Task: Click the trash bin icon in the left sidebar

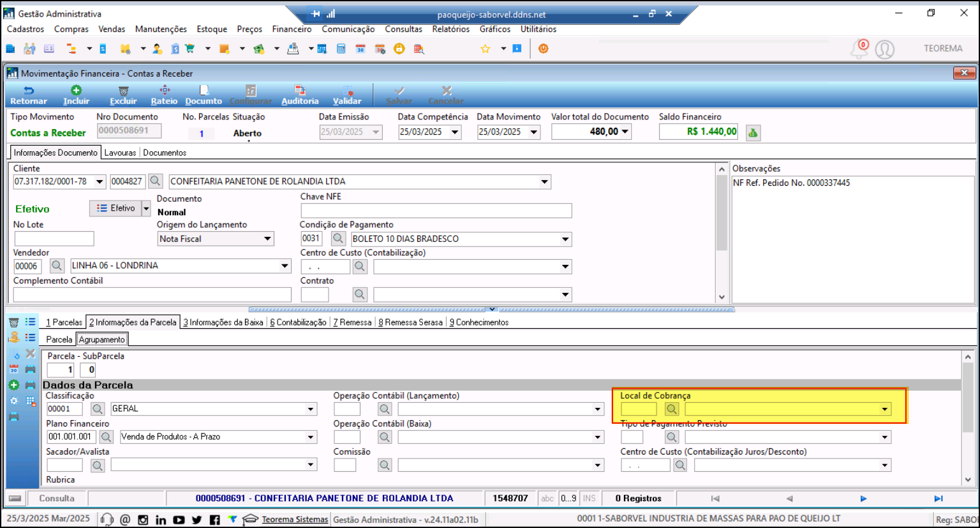Action: [13, 322]
